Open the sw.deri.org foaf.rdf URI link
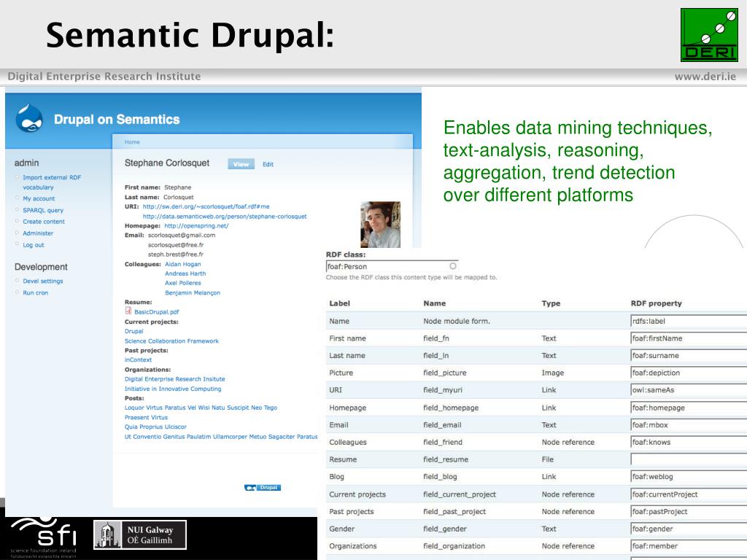The width and height of the screenshot is (747, 560). click(206, 206)
